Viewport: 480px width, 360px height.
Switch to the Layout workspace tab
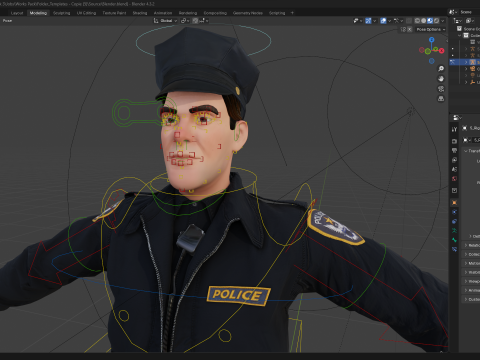pos(17,13)
